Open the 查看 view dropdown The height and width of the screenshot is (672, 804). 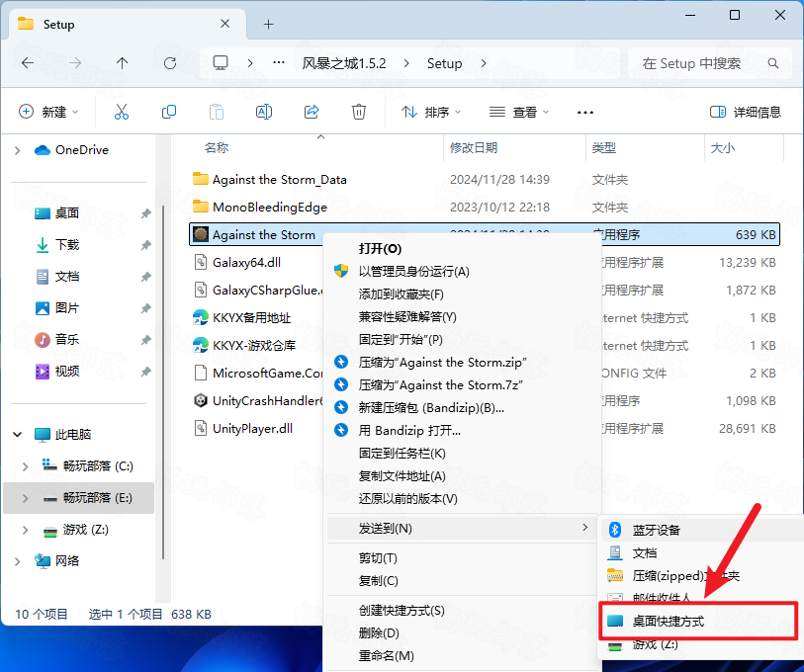[519, 112]
